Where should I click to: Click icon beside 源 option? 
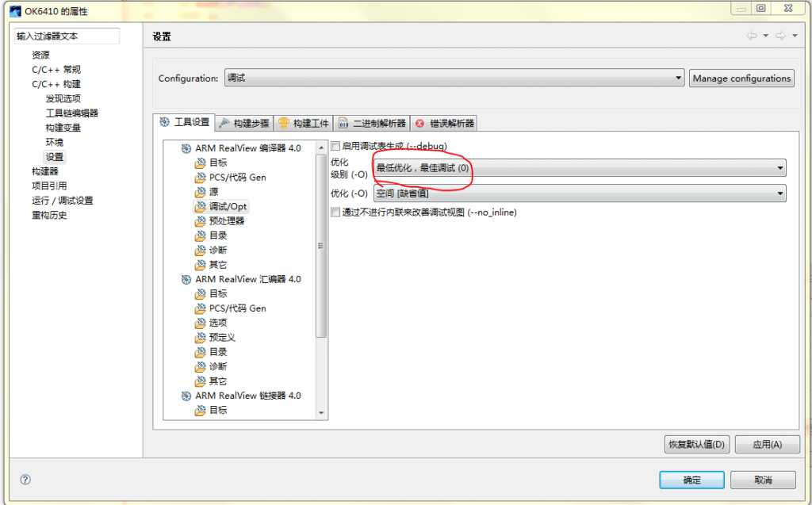point(201,192)
